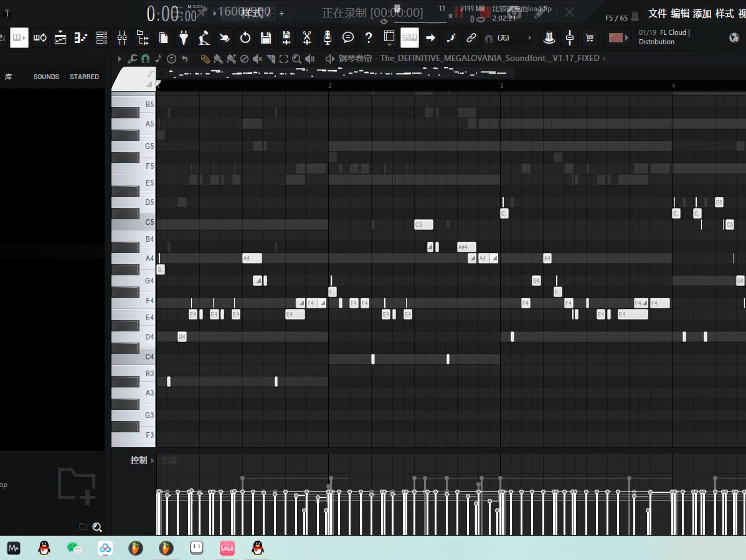Toggle the right arrow step edit button
This screenshot has width=746, height=560.
point(430,37)
